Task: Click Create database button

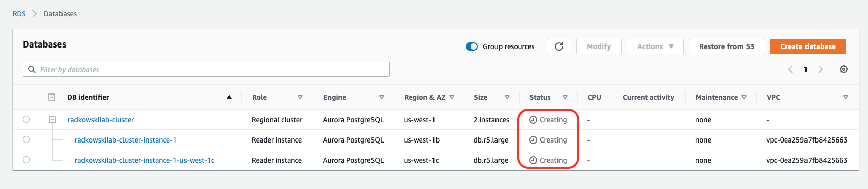Action: coord(808,46)
